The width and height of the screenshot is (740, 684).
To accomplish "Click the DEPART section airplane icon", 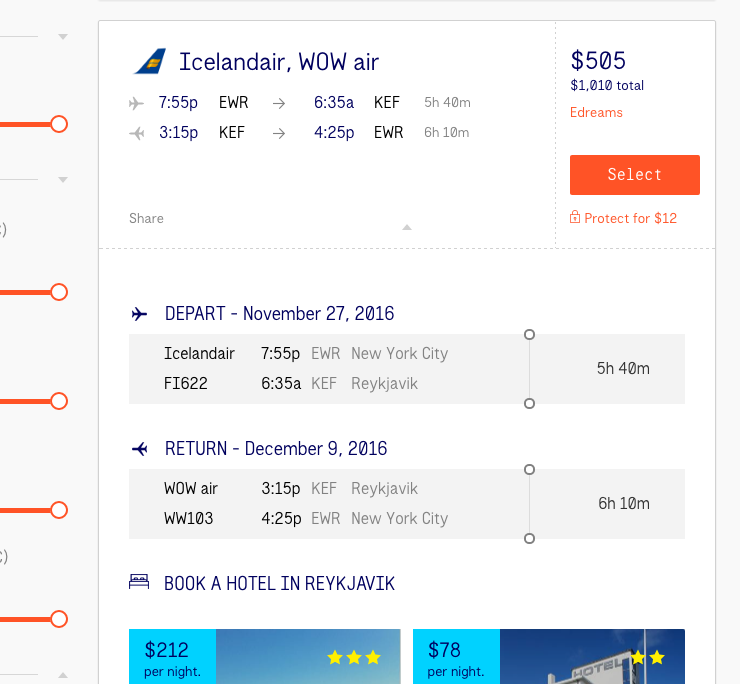I will [x=140, y=314].
